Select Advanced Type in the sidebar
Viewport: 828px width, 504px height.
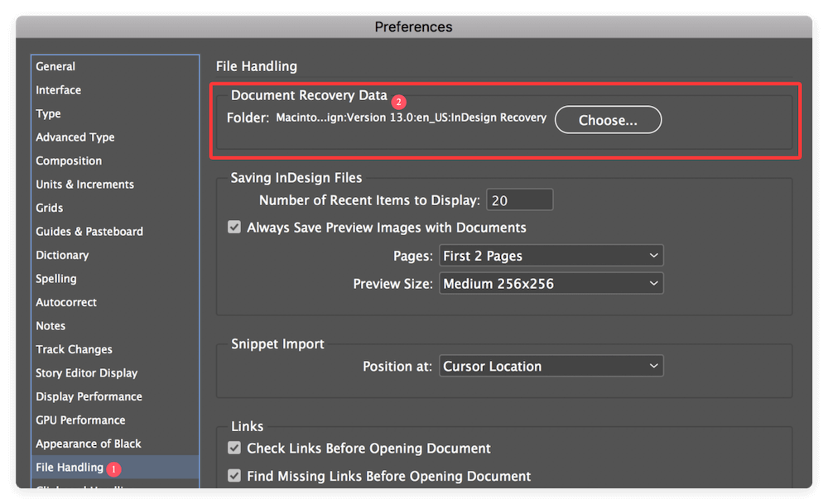tap(75, 137)
